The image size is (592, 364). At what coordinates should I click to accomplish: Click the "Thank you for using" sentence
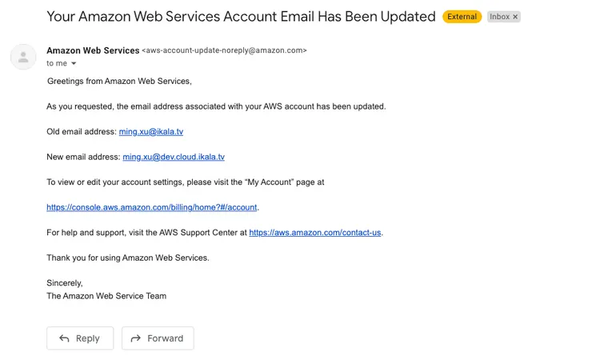coord(128,258)
